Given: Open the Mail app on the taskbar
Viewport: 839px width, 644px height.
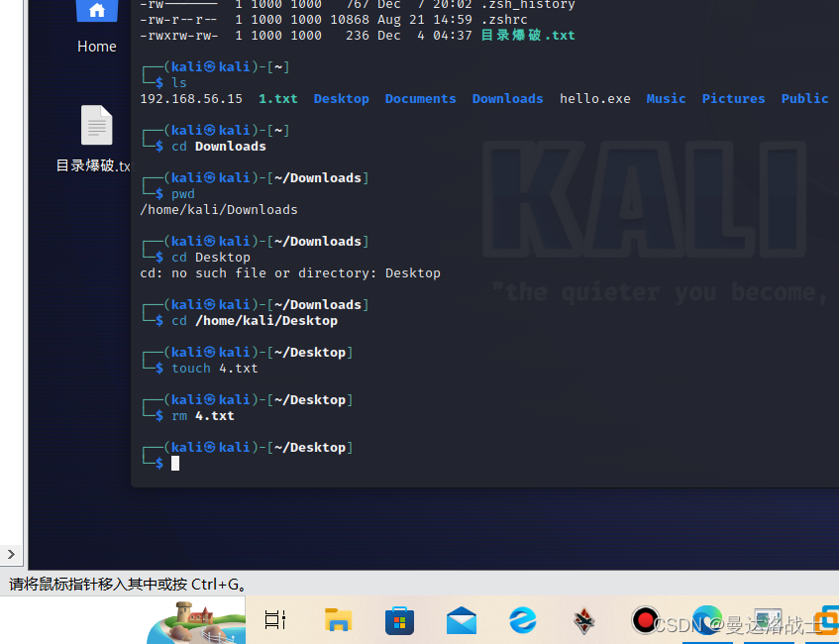Looking at the screenshot, I should click(462, 620).
